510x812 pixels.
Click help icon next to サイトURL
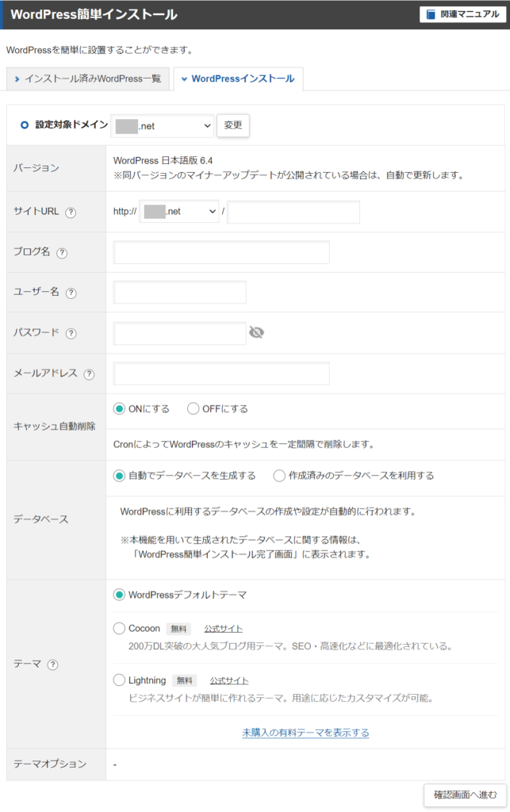71,213
